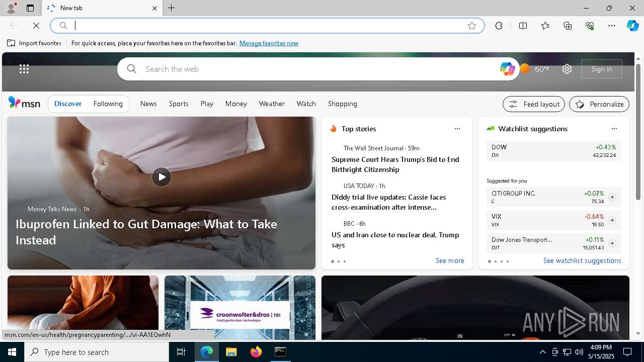The image size is (644, 362).
Task: Click See watchlist suggestions link
Action: [x=582, y=260]
